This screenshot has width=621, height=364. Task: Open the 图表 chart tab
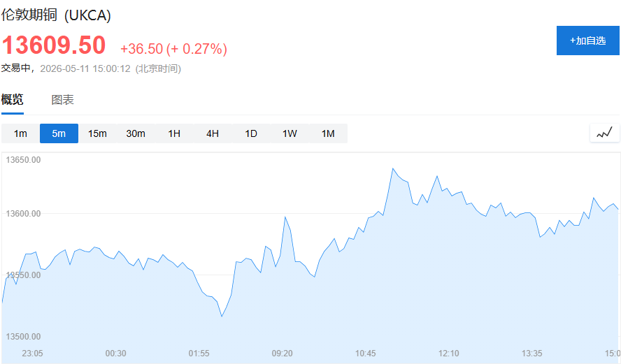click(62, 100)
